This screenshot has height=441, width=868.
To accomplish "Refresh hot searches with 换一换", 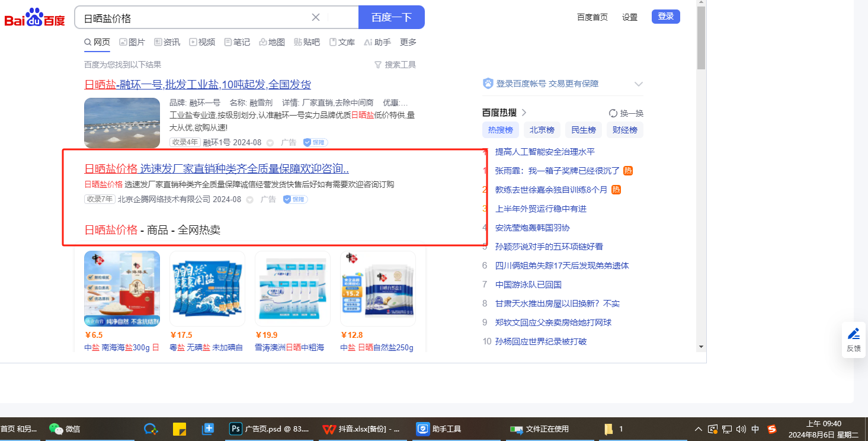I will click(x=626, y=113).
